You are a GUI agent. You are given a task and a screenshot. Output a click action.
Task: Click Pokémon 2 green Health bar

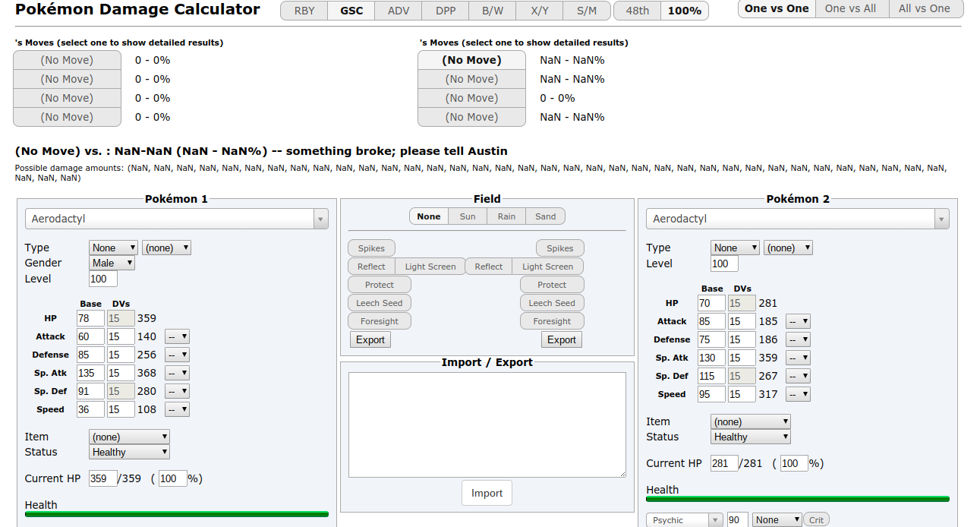(x=798, y=499)
